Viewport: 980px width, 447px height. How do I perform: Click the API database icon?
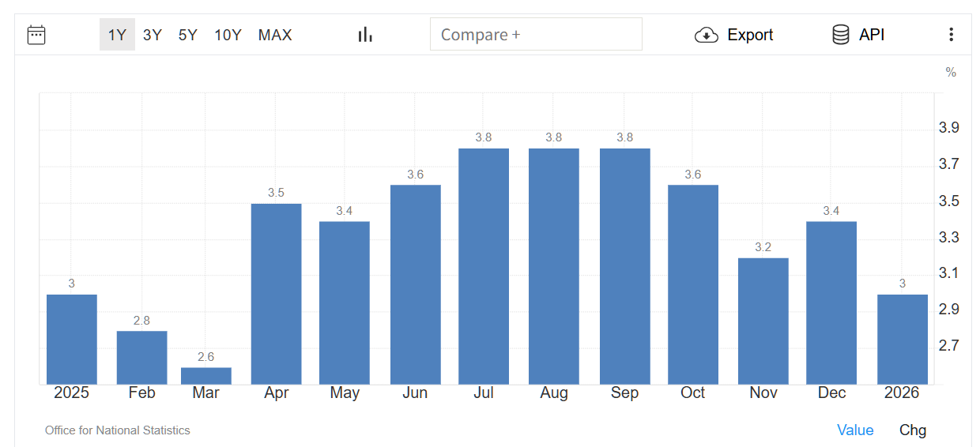pos(841,35)
